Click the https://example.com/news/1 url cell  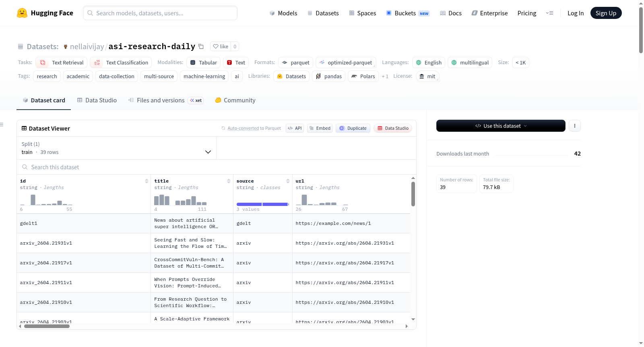click(x=351, y=223)
